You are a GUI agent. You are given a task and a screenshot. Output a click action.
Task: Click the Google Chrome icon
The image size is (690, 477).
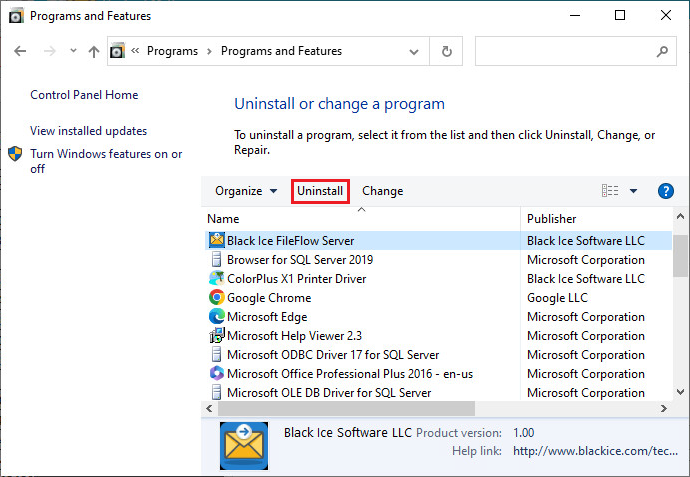pos(217,297)
